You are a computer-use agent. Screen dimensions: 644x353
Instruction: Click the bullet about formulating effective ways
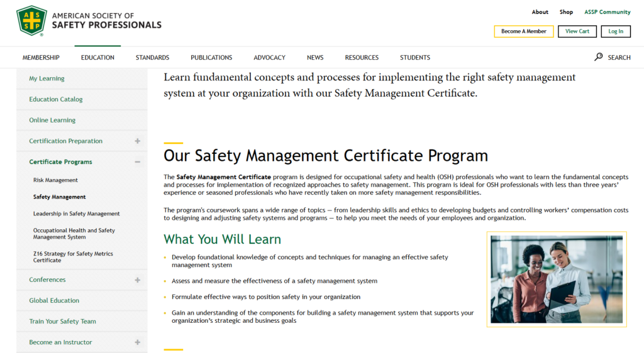tap(266, 297)
